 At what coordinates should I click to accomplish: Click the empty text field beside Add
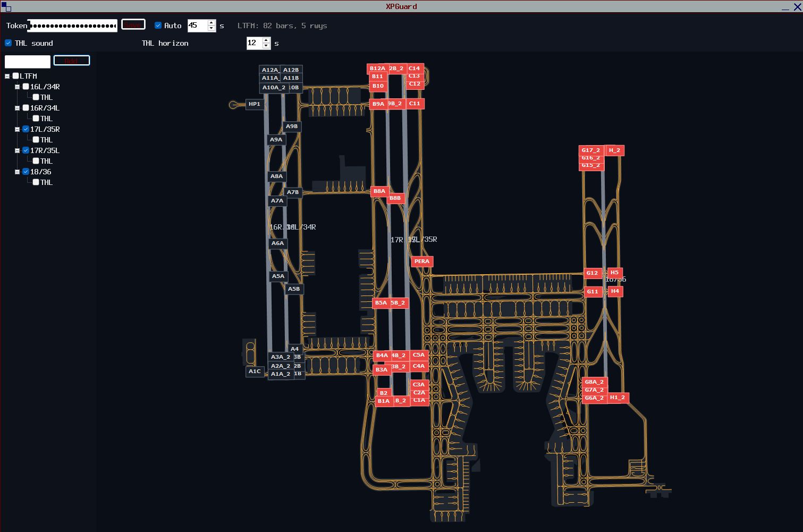[28, 62]
